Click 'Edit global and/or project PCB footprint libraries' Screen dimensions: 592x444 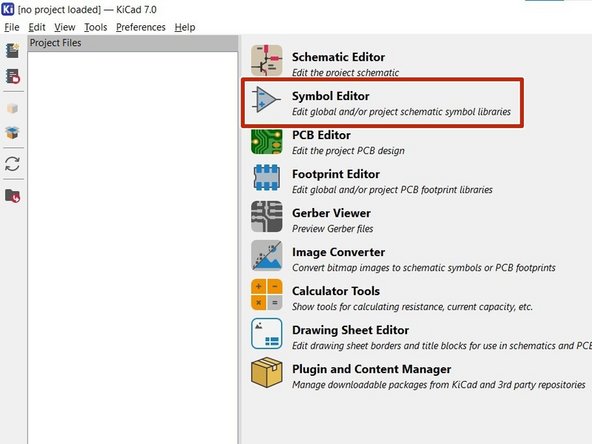[x=392, y=190]
